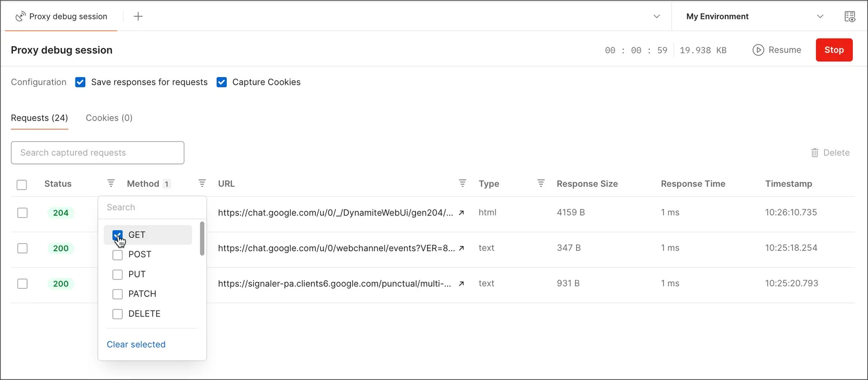Uncheck the GET method filter
This screenshot has height=380, width=868.
pyautogui.click(x=117, y=235)
